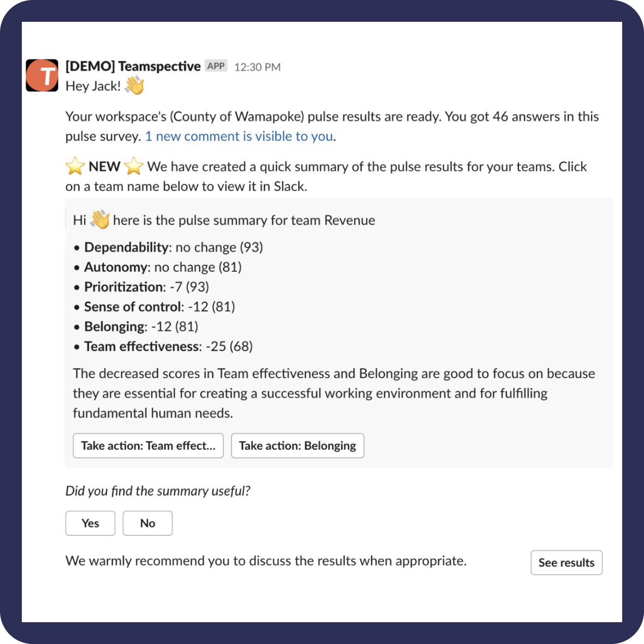Screen dimensions: 644x644
Task: Click the Hey Jack greeting header
Action: click(93, 86)
